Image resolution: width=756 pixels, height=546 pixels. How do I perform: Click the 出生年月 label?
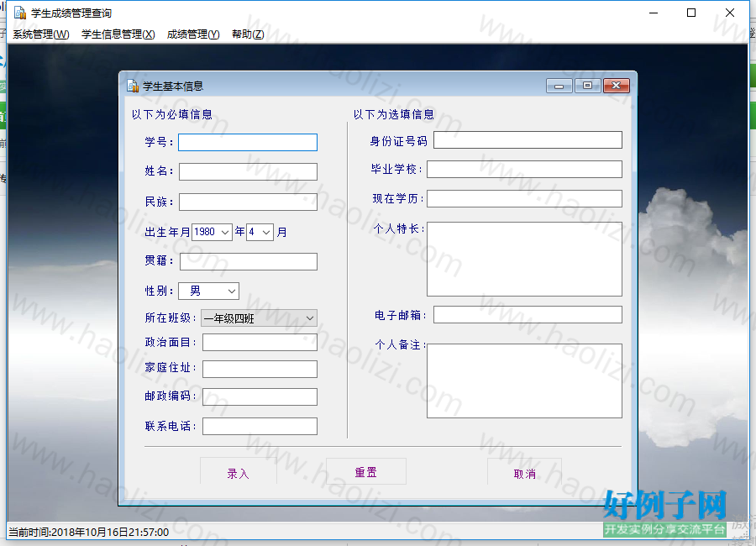[167, 232]
